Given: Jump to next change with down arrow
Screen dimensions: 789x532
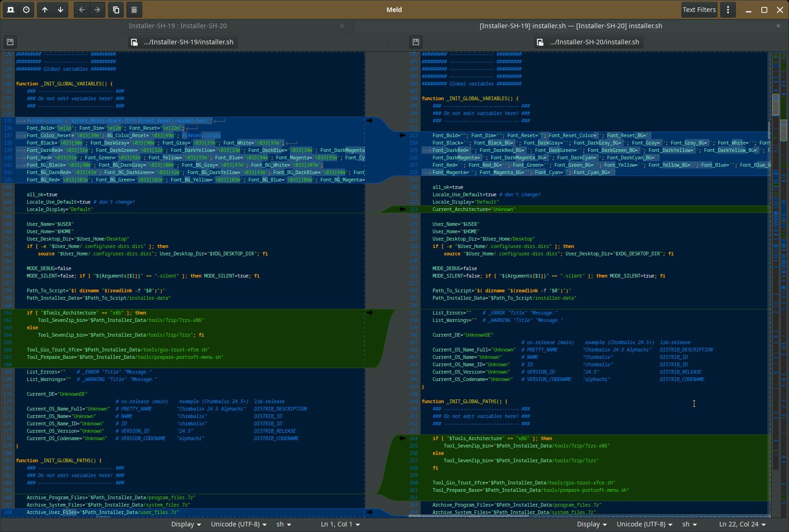Looking at the screenshot, I should point(60,10).
